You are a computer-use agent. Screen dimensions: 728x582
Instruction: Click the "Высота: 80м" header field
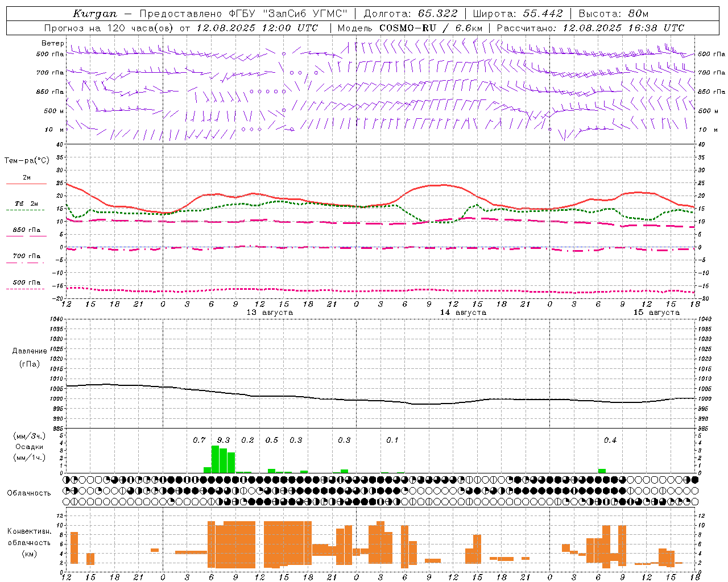coord(613,14)
